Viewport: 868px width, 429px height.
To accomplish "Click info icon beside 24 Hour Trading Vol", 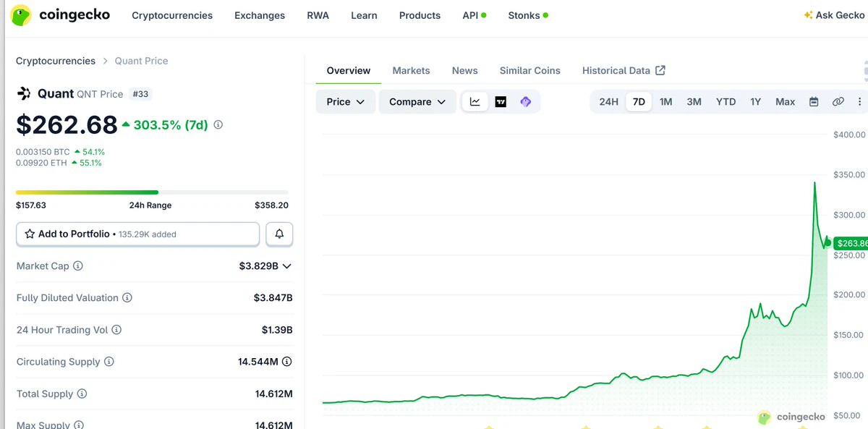I will [x=116, y=330].
